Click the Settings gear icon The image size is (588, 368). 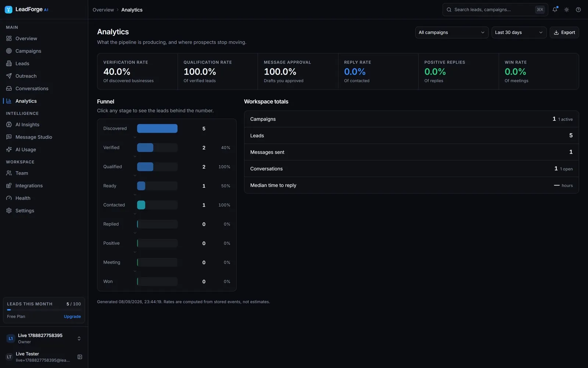point(9,210)
